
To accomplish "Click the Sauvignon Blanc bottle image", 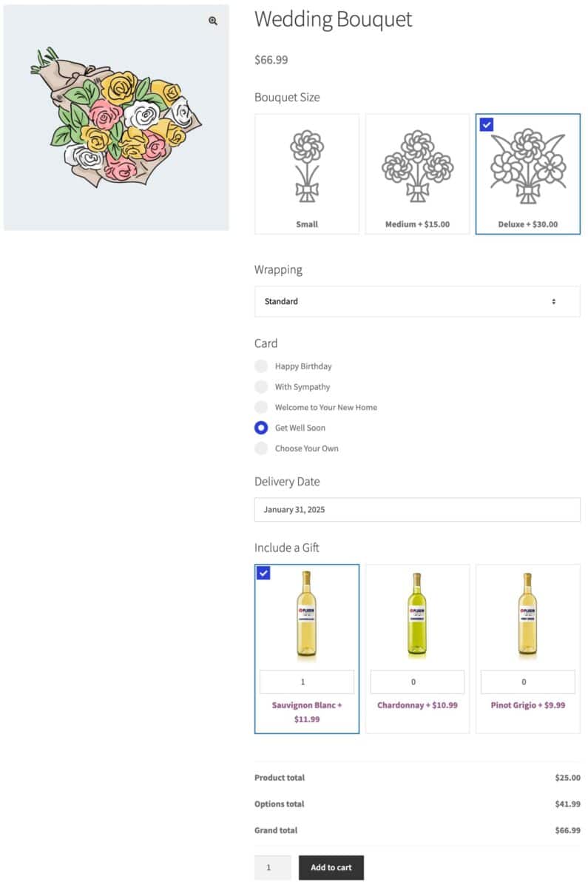I will point(306,615).
